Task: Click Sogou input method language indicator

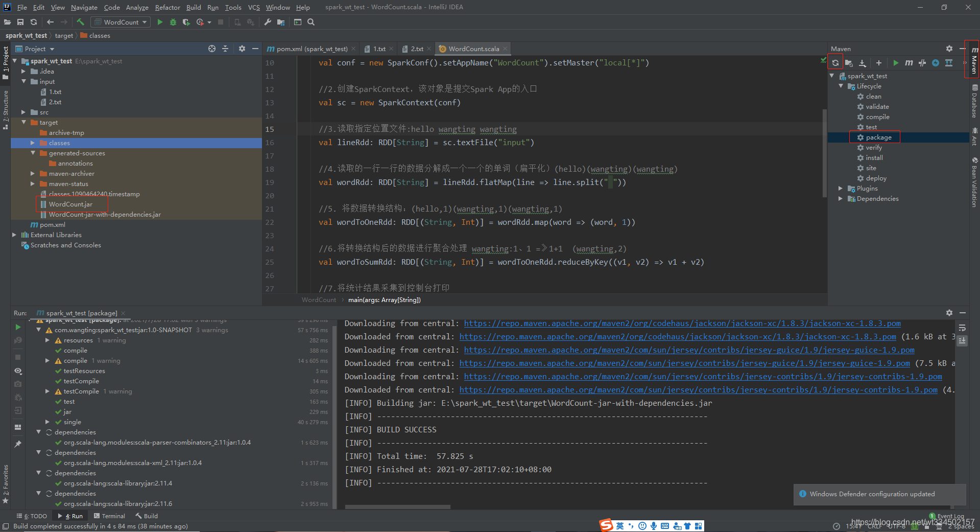Action: click(x=619, y=526)
